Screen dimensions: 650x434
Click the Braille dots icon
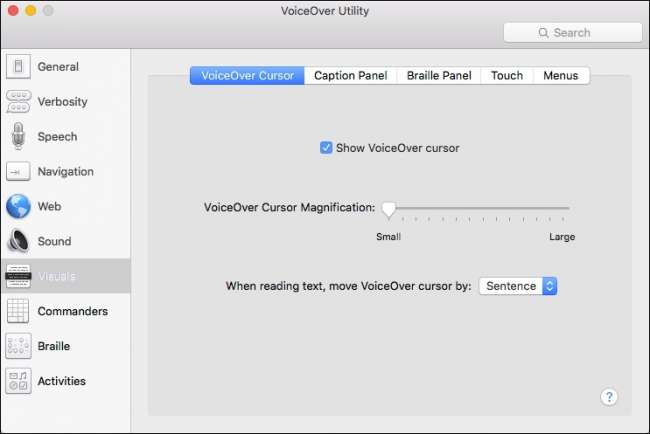point(18,346)
